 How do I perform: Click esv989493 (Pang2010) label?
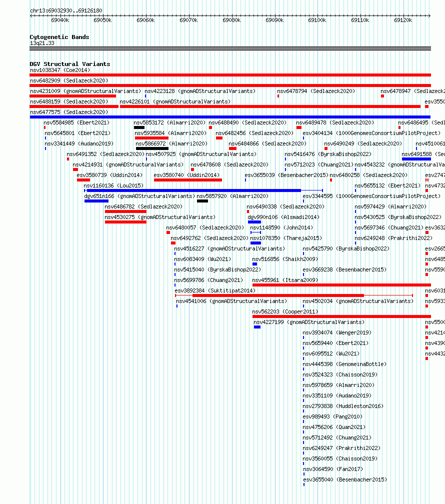coord(332,416)
